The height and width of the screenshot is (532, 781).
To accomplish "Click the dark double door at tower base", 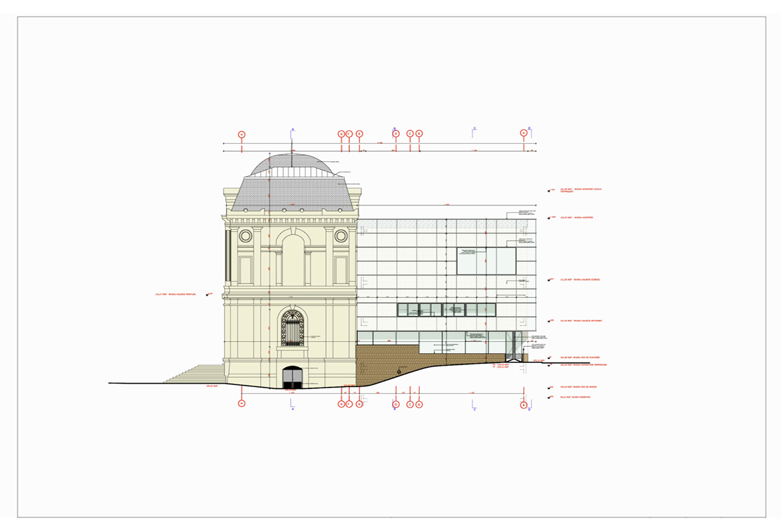I will [293, 378].
